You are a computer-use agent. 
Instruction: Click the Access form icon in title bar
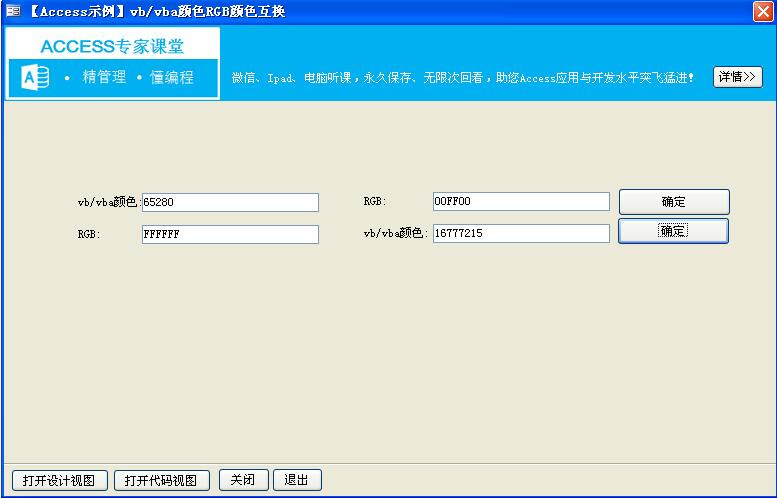(13, 11)
